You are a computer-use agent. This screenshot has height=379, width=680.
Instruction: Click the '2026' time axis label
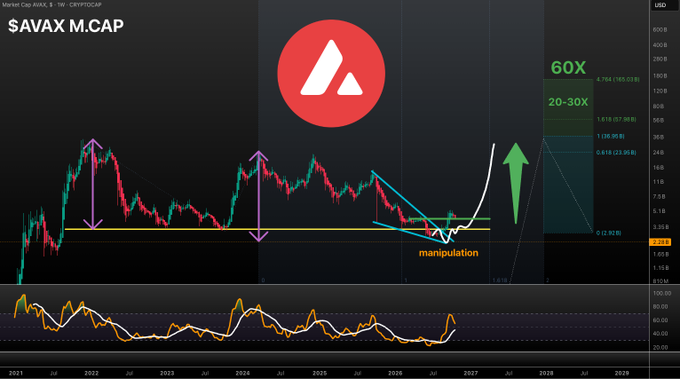[395, 373]
